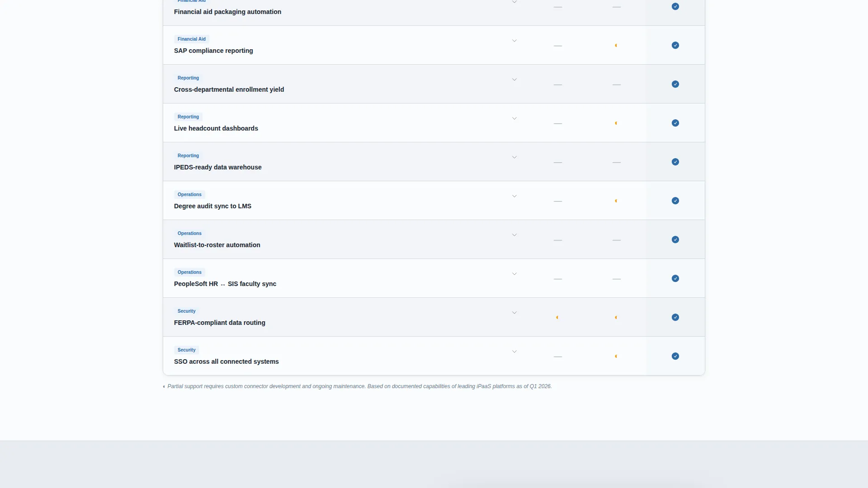Expand the FERPA-compliant data routing row chevron
The width and height of the screenshot is (868, 488).
point(514,313)
